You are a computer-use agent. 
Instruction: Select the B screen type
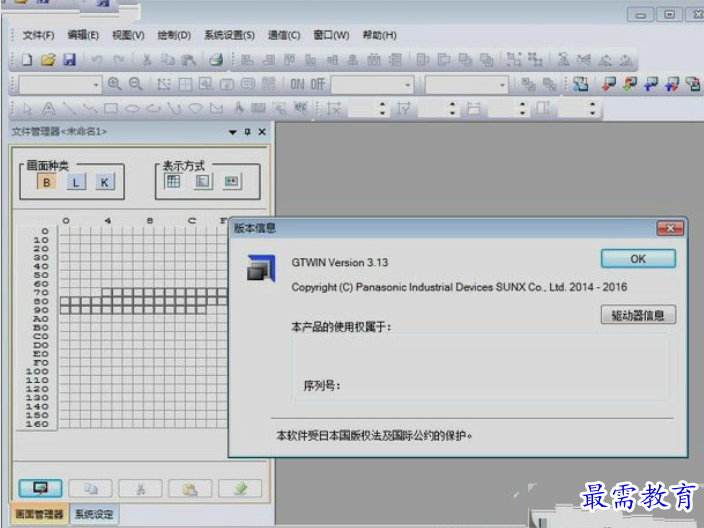(46, 182)
